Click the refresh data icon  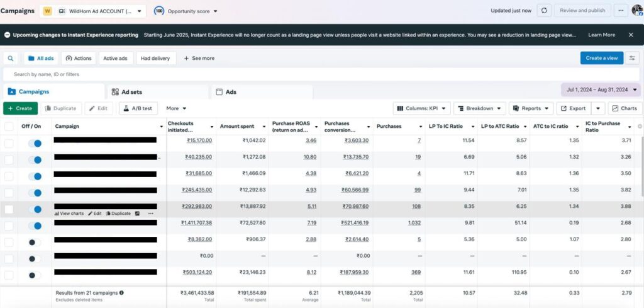coord(544,11)
